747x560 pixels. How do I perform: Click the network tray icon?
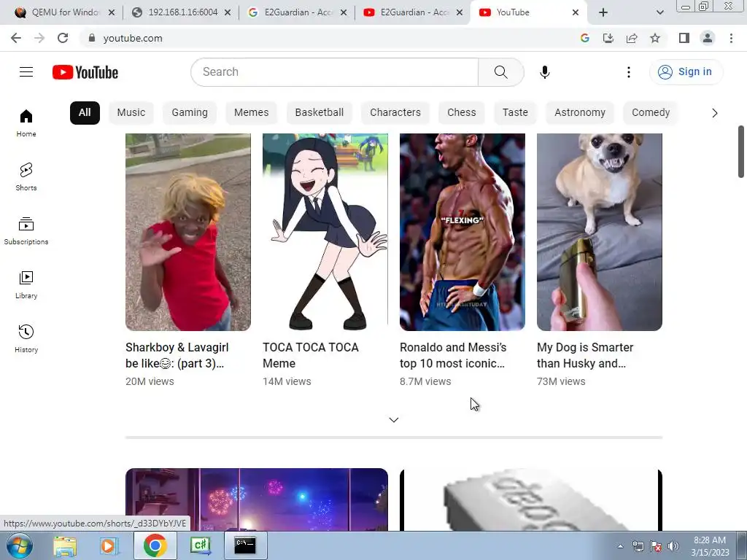click(638, 547)
